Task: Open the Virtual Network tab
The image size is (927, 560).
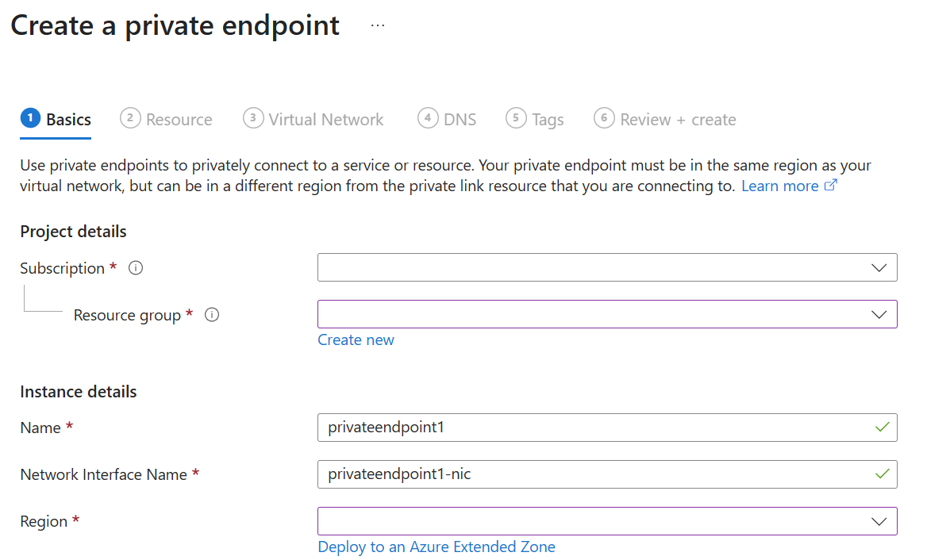Action: 325,119
